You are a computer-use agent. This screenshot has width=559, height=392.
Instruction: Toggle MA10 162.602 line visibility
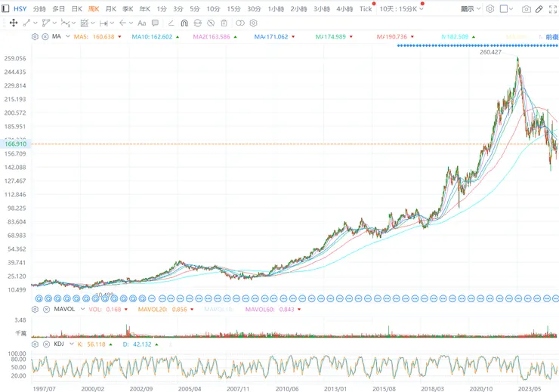155,37
